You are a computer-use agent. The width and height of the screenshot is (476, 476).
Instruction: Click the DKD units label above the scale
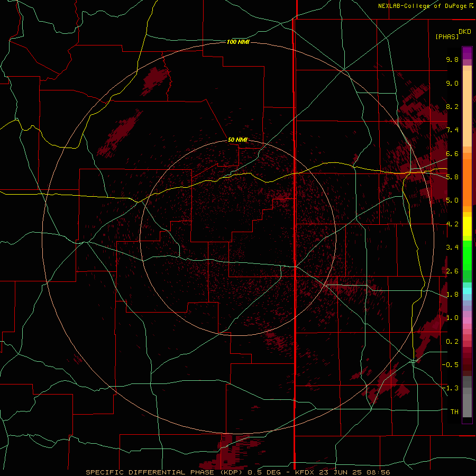point(464,32)
